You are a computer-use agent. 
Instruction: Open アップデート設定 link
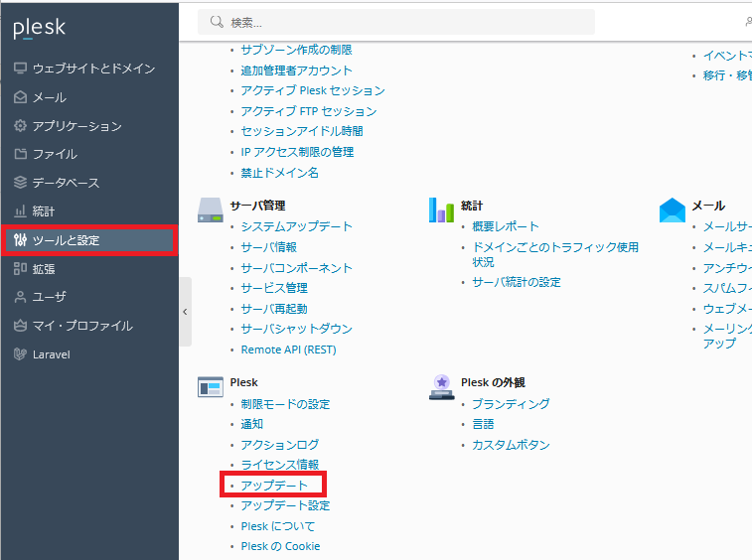285,505
